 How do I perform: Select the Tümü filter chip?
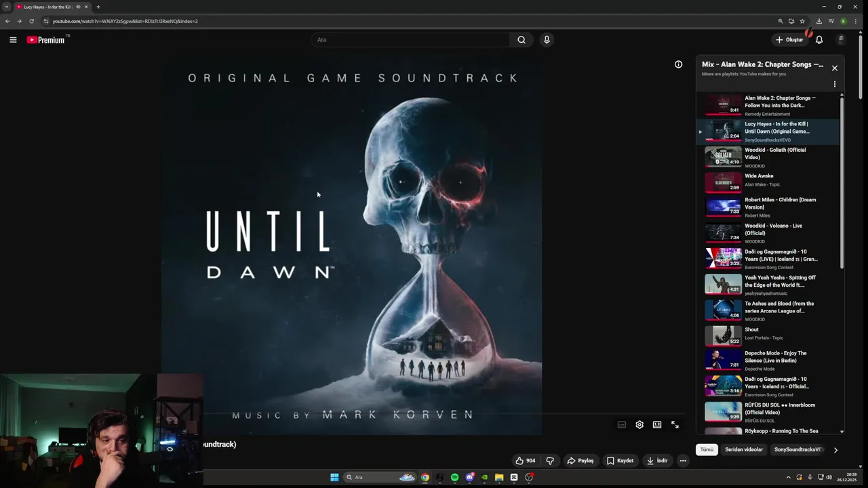(x=707, y=449)
